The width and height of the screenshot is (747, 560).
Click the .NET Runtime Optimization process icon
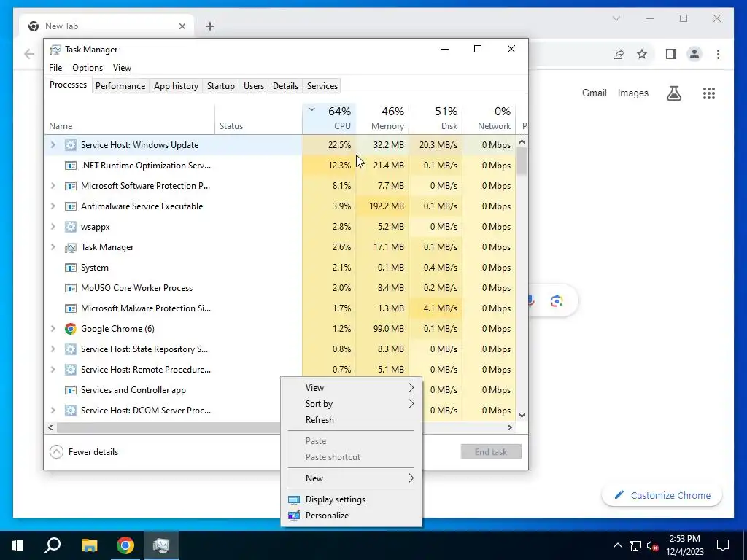(71, 166)
